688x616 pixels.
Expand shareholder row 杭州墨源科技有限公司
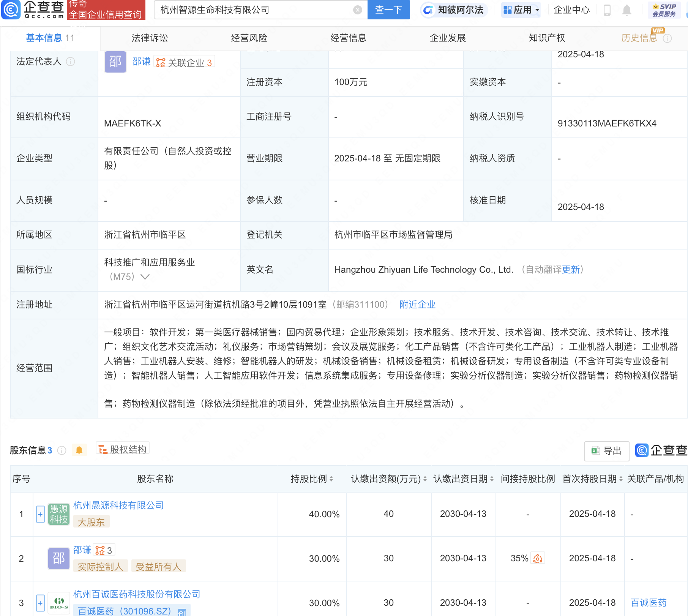point(40,514)
